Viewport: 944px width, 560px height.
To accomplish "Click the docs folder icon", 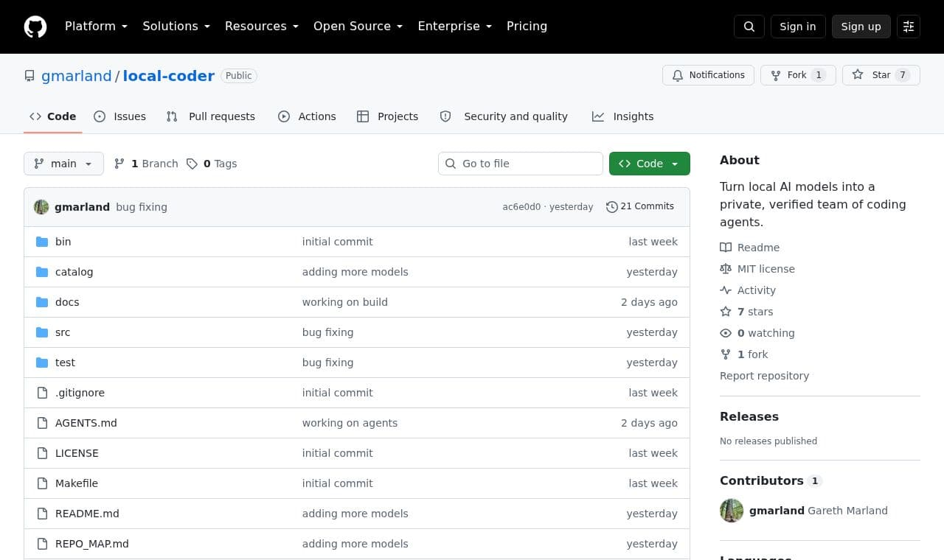I will 42,302.
